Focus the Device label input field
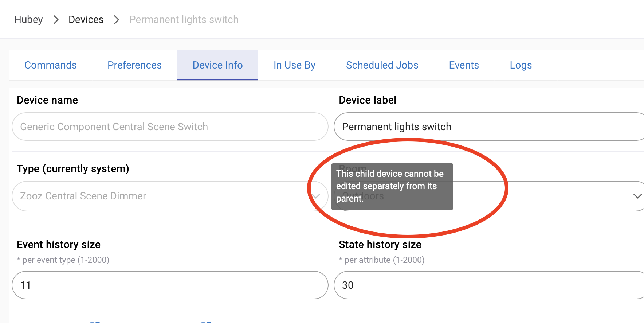This screenshot has height=323, width=644. (488, 127)
